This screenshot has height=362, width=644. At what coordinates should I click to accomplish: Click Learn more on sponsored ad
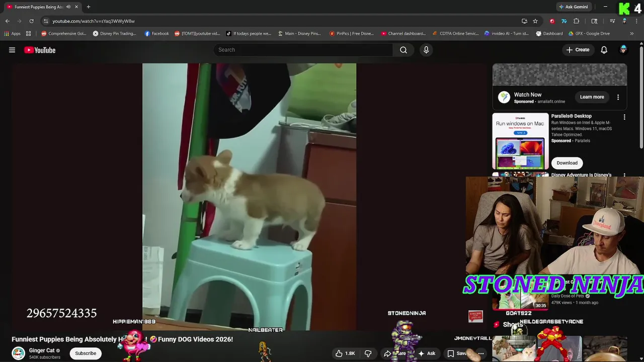[x=592, y=97]
